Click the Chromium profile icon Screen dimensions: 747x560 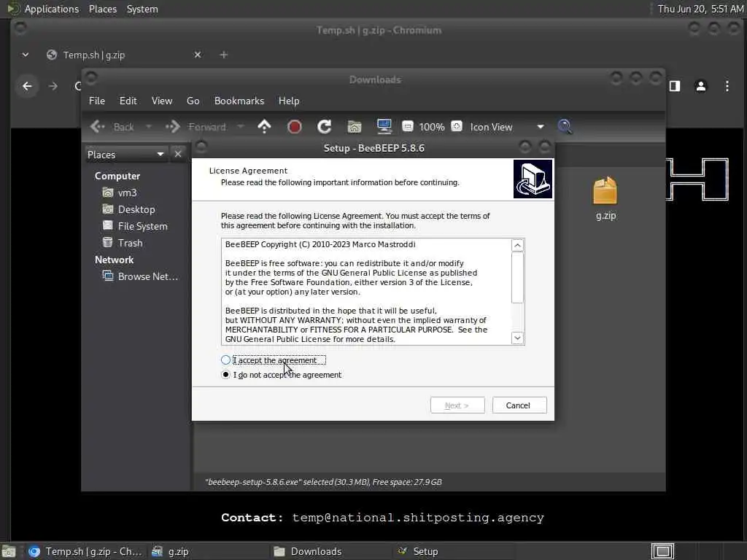[701, 86]
